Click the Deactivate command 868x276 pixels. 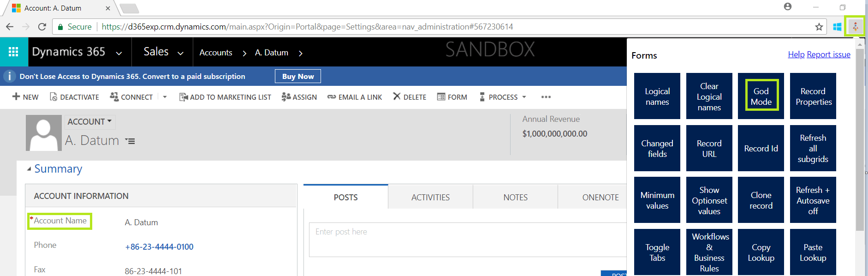click(74, 97)
